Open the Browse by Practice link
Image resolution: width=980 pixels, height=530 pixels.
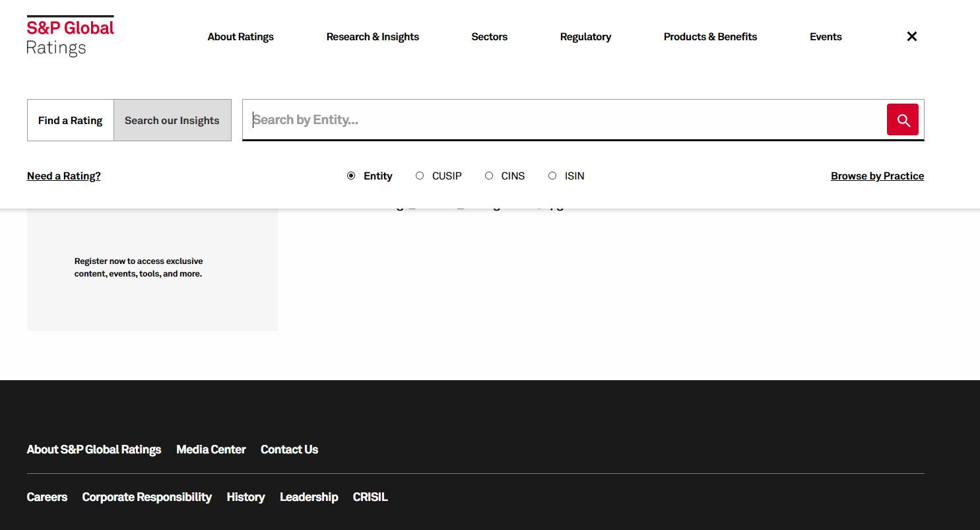pos(877,176)
